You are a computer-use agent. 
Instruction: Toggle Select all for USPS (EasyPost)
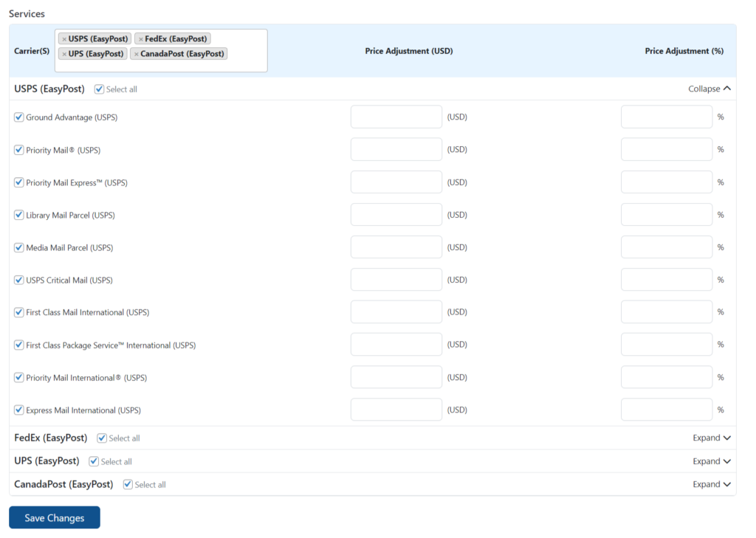click(x=100, y=89)
